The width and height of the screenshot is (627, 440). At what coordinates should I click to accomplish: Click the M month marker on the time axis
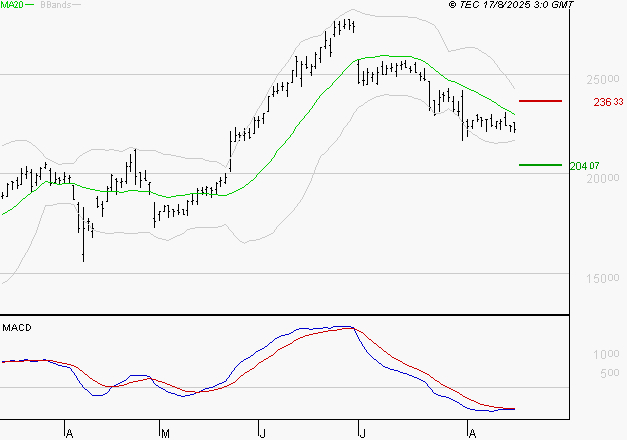(165, 433)
